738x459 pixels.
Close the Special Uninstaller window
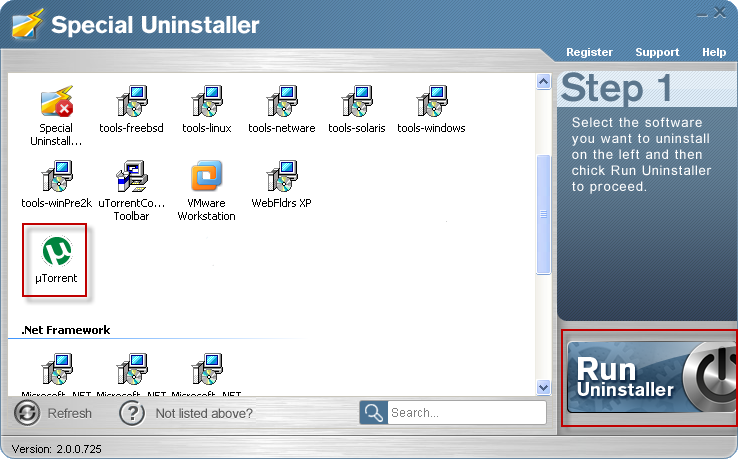(x=719, y=13)
